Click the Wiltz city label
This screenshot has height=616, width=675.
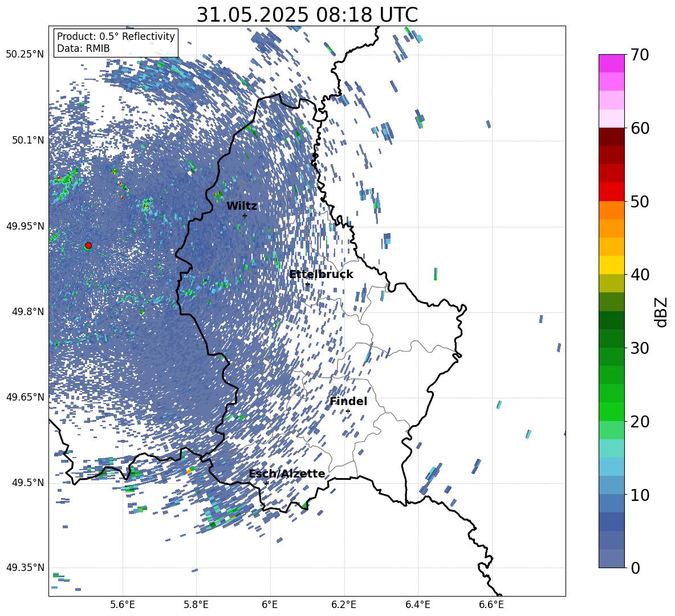coord(242,206)
